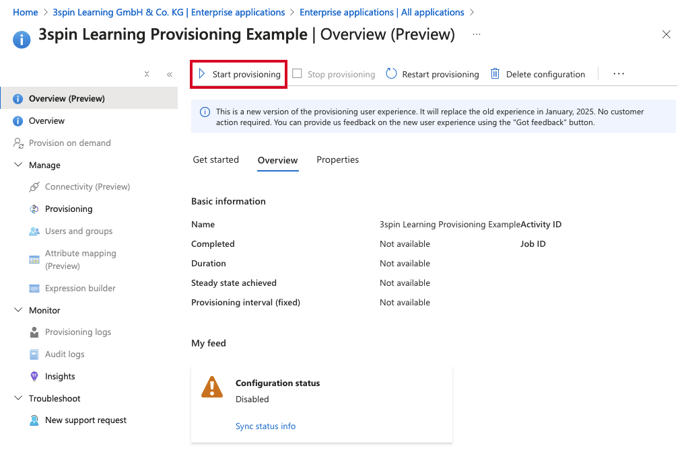This screenshot has width=688, height=454.
Task: Click the Provisioning logs icon
Action: coord(34,332)
